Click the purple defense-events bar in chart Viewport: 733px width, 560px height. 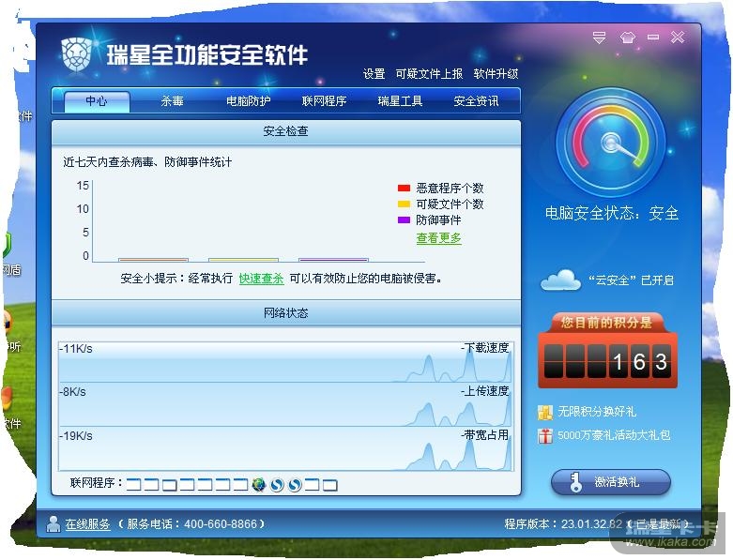tap(333, 260)
